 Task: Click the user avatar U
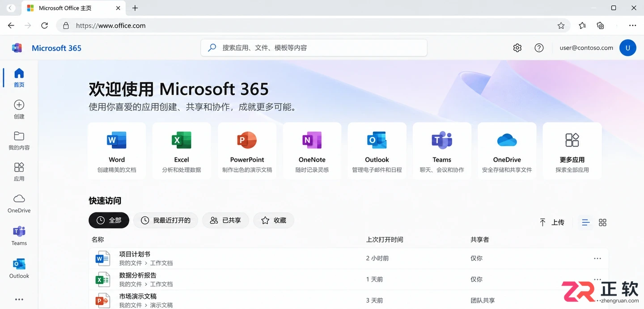(627, 48)
